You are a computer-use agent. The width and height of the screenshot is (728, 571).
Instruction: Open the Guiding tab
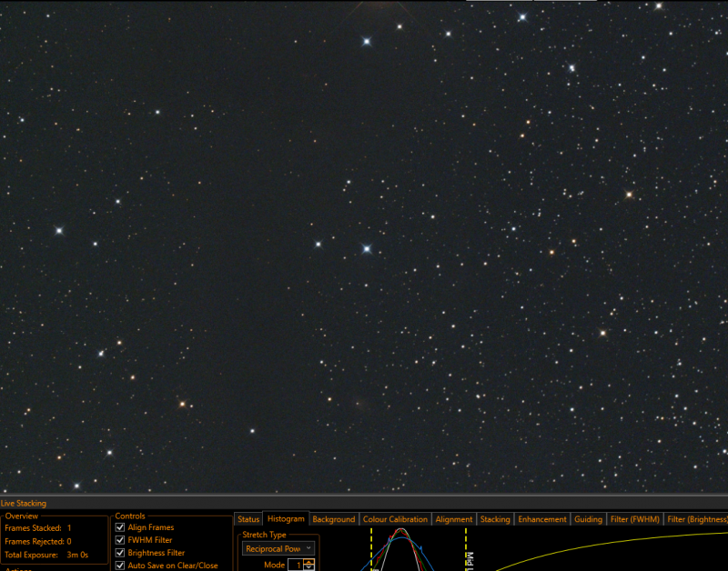coord(588,519)
